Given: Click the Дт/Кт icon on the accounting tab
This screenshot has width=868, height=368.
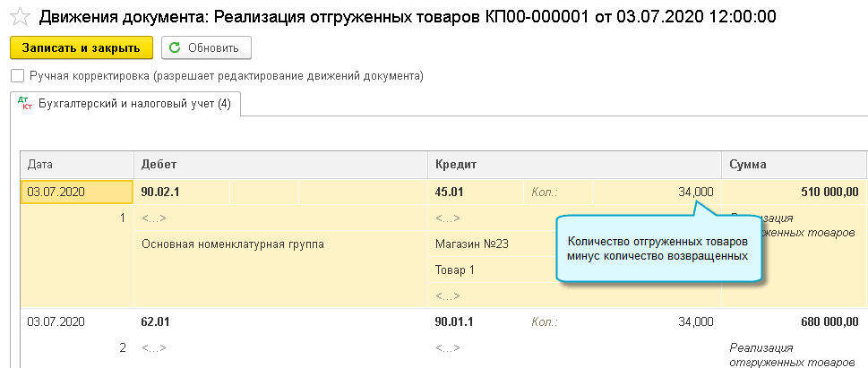Looking at the screenshot, I should click(25, 104).
